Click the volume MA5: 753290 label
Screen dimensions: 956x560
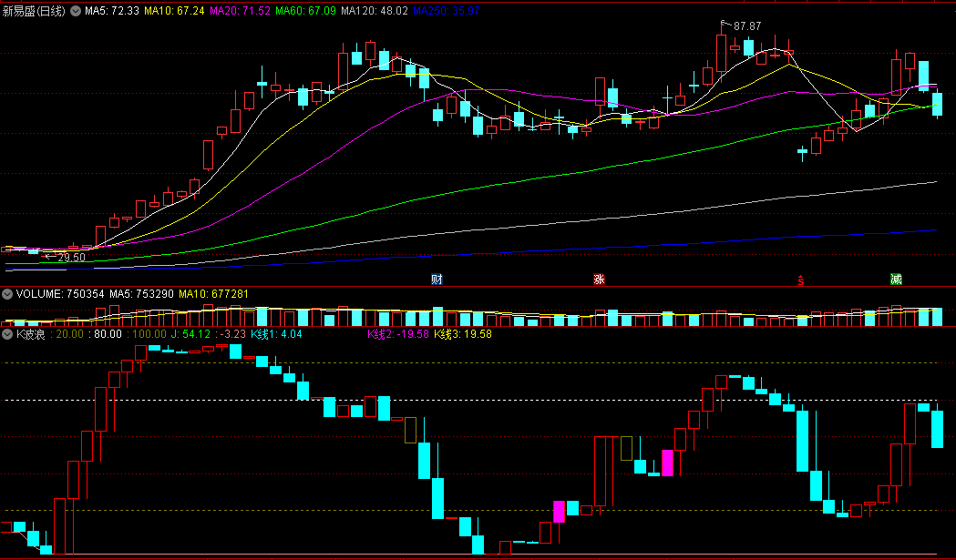(x=142, y=294)
